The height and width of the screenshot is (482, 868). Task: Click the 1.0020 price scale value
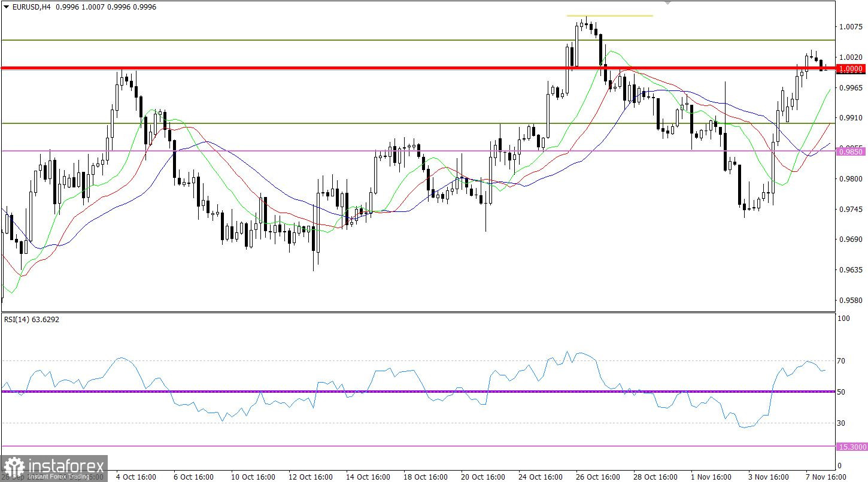851,57
